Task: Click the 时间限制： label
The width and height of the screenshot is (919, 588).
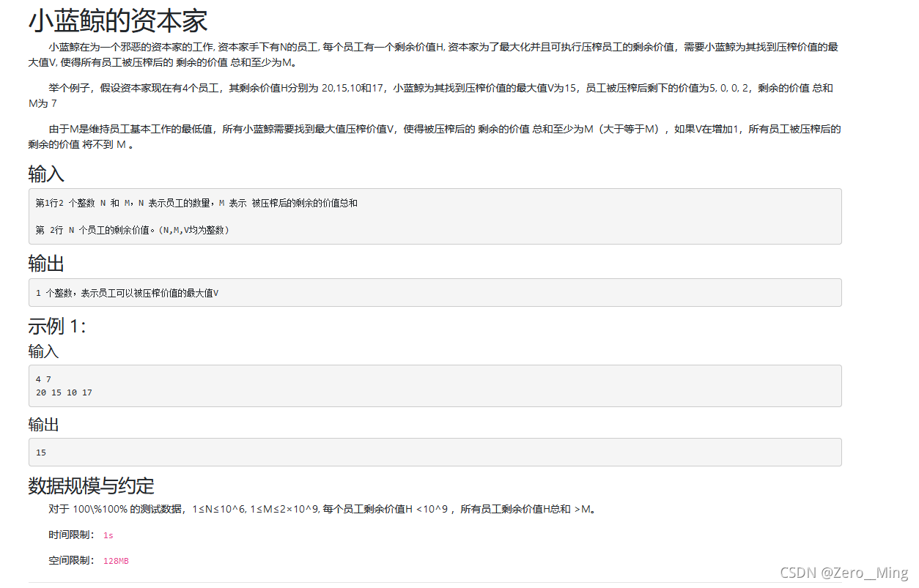Action: pyautogui.click(x=72, y=535)
